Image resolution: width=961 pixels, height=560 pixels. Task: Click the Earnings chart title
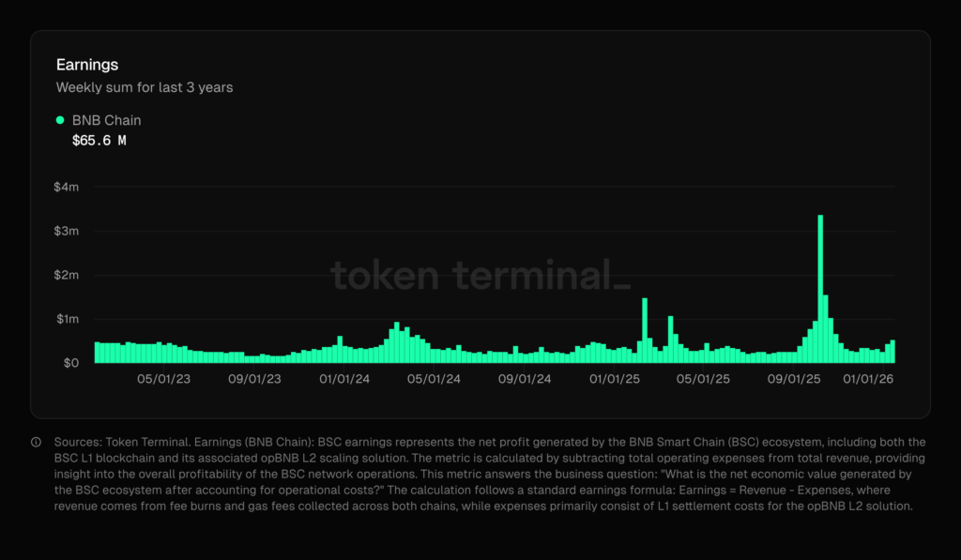pos(85,65)
